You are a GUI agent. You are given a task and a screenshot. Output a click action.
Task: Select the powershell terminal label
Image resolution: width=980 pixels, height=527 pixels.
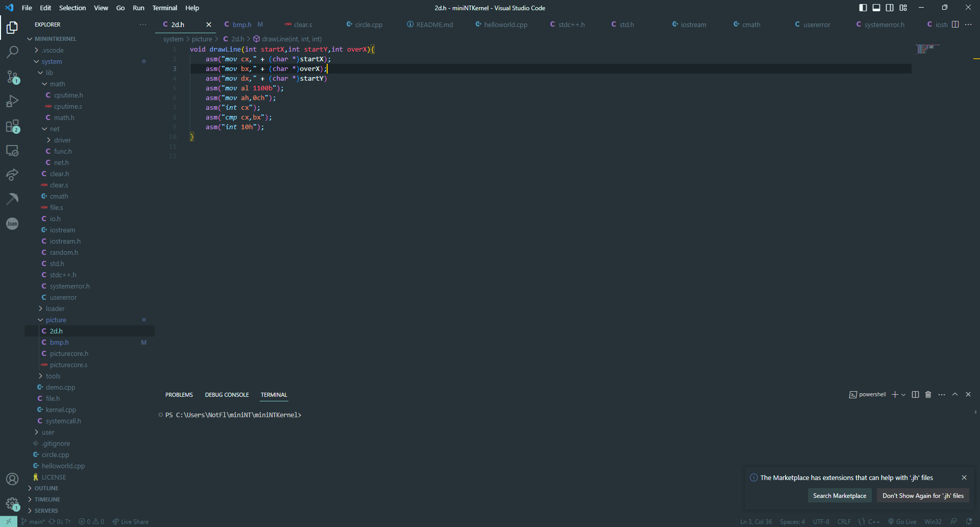pos(868,395)
